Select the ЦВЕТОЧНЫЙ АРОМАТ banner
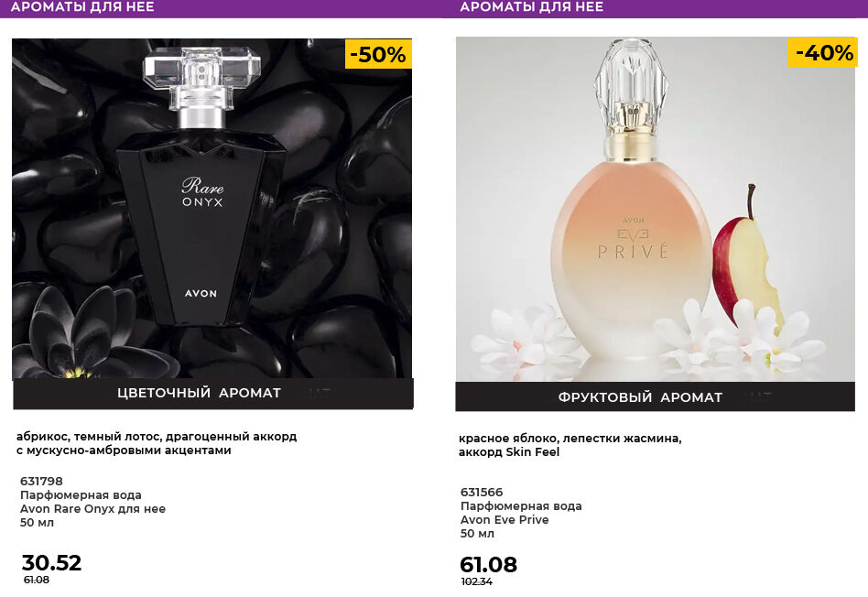 pyautogui.click(x=200, y=393)
